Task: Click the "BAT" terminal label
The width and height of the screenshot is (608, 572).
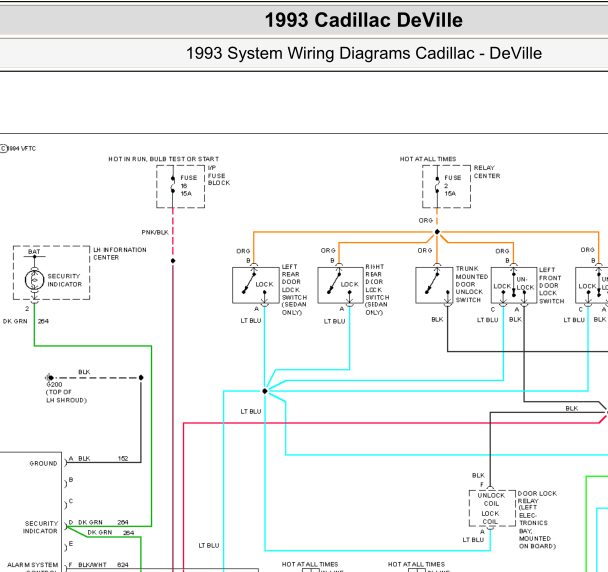Action: click(34, 252)
